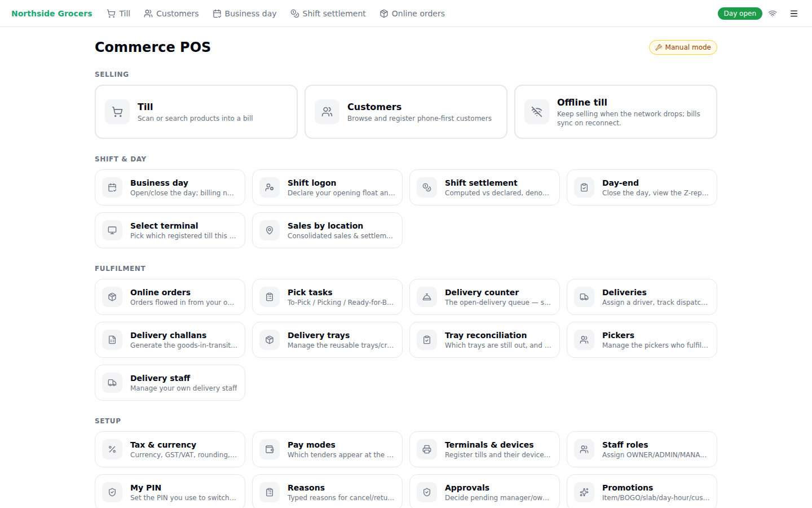812x508 pixels.
Task: Click the Delivery trays package icon
Action: click(x=270, y=340)
